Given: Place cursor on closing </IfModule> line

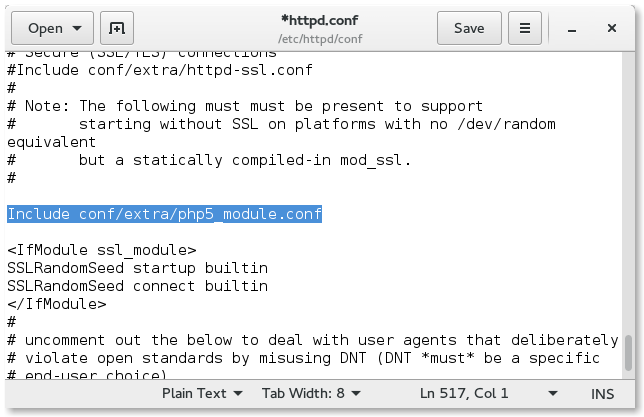Looking at the screenshot, I should pos(57,304).
